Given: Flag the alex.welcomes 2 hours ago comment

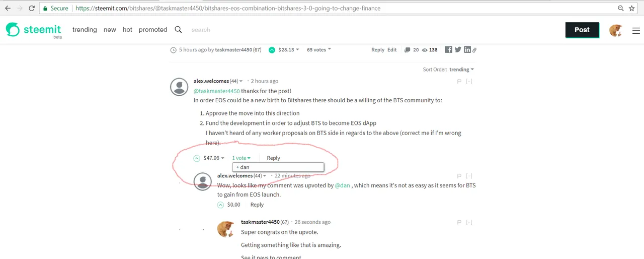Looking at the screenshot, I should pos(459,82).
